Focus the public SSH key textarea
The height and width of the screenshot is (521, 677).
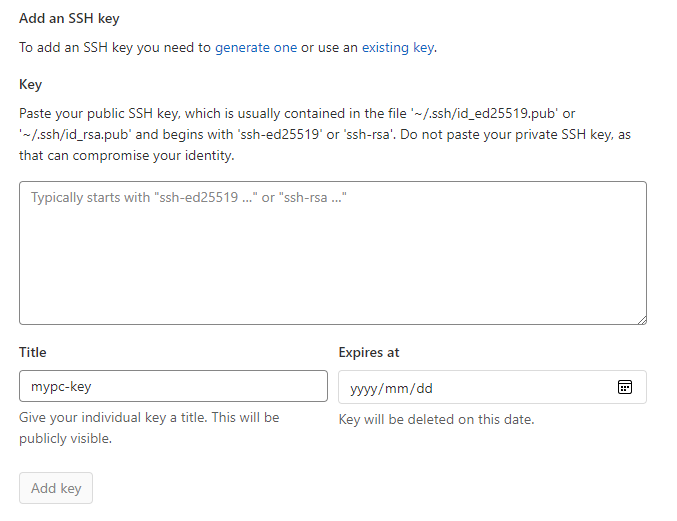pos(333,253)
